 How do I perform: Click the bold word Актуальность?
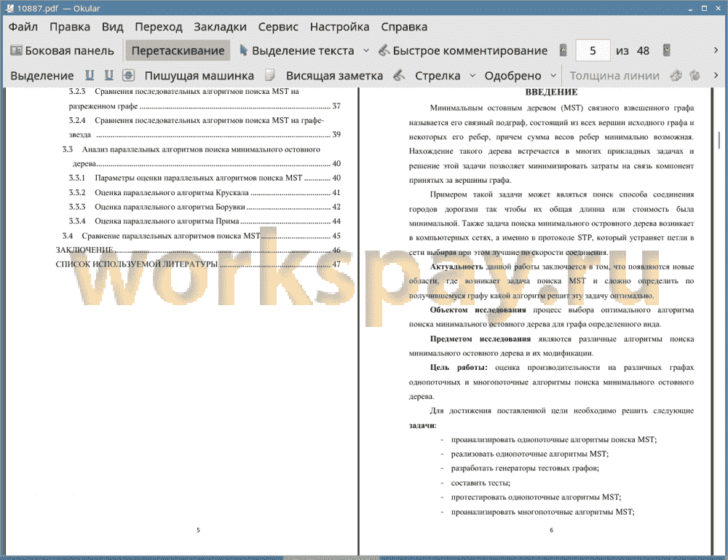point(456,267)
